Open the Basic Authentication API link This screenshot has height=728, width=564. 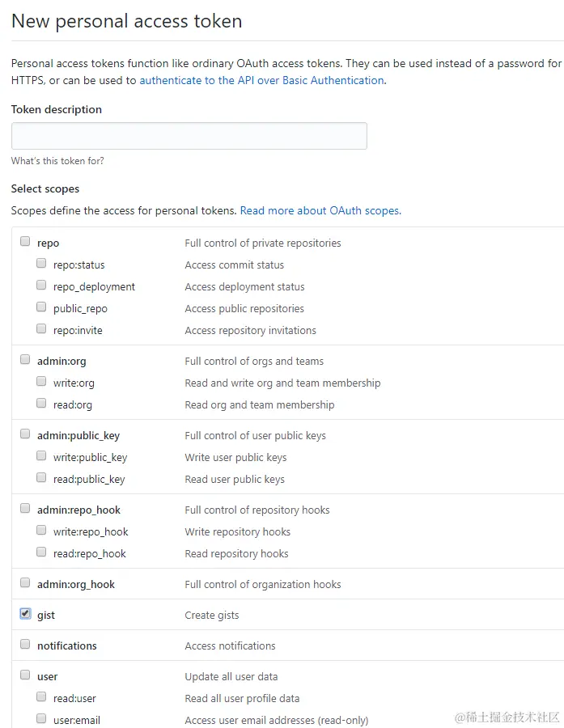point(261,80)
